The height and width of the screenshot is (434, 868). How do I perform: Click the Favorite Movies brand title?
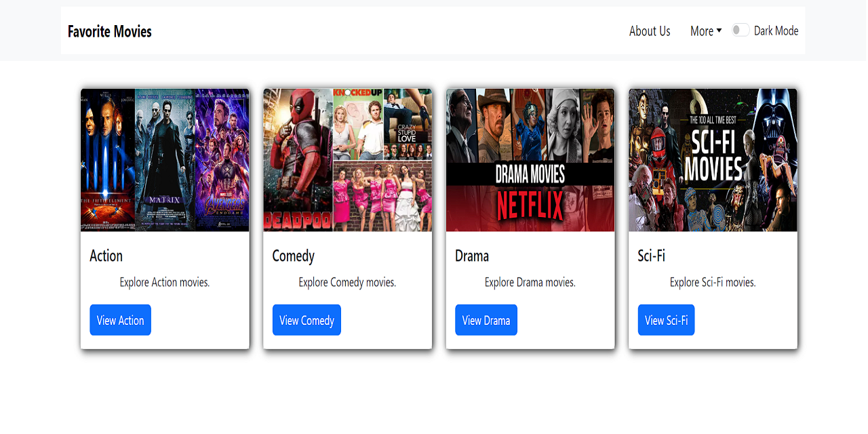[x=109, y=31]
